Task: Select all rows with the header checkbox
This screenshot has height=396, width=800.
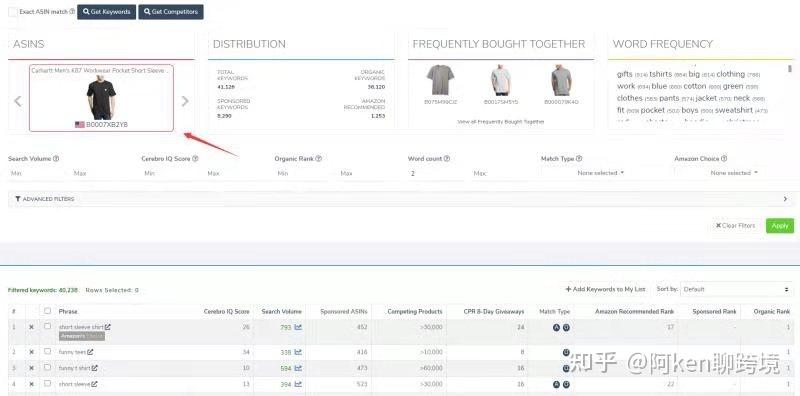Action: pos(47,311)
